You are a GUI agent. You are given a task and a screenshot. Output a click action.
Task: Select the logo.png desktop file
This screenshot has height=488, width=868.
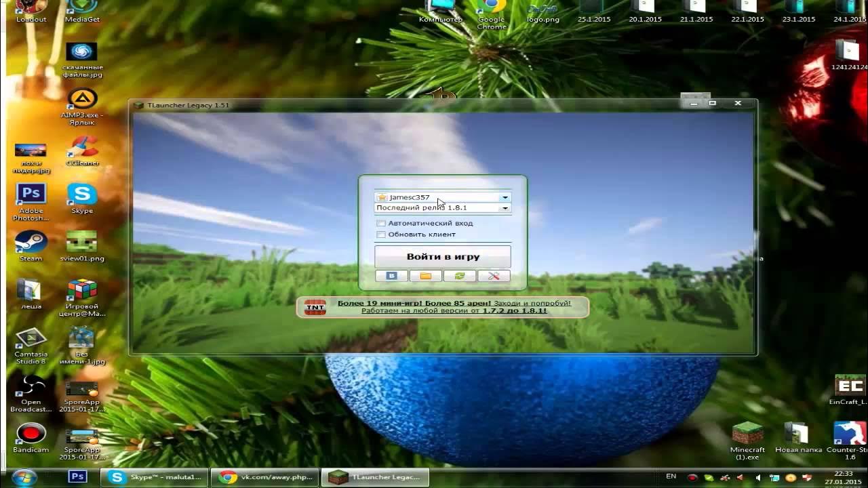click(543, 12)
